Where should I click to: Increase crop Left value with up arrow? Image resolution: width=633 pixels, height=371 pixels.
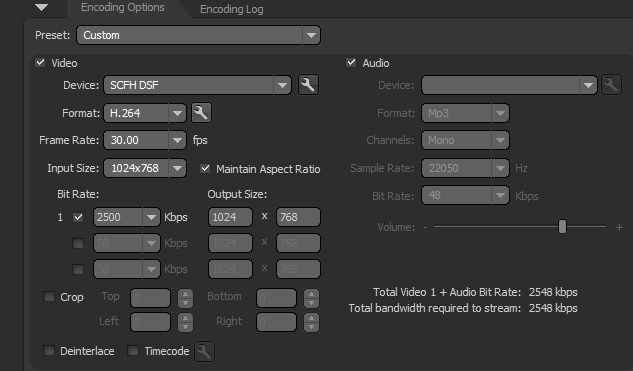[185, 318]
